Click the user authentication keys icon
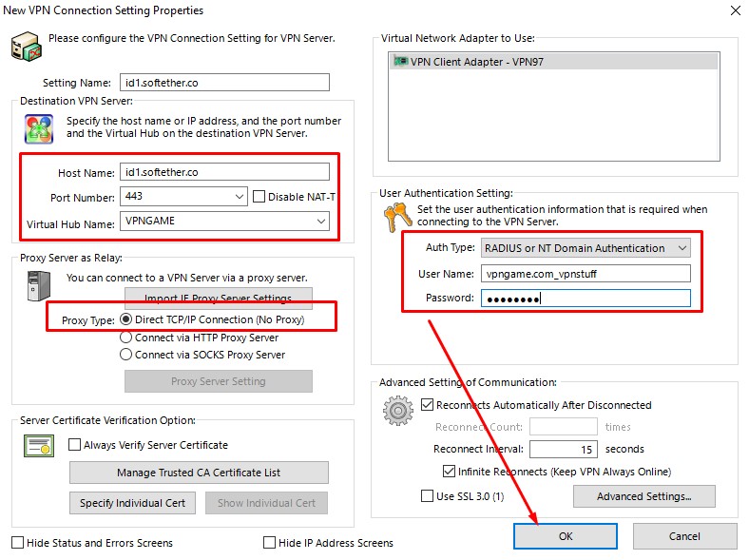The width and height of the screenshot is (749, 560). pyautogui.click(x=397, y=217)
